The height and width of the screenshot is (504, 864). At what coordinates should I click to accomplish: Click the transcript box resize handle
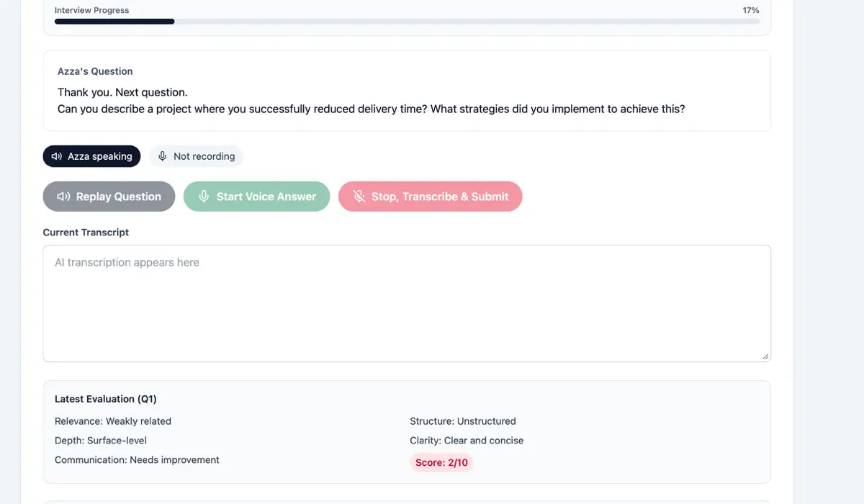[765, 356]
